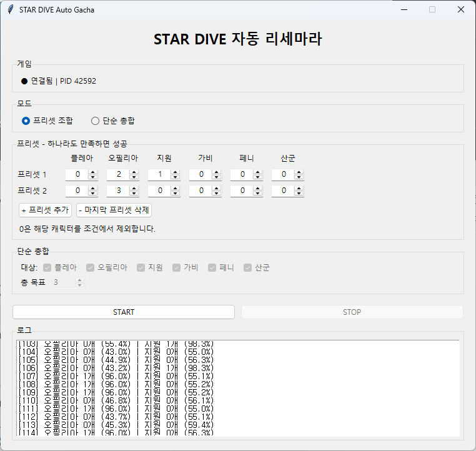Viewport: 476px width, 451px height.
Task: Click the START button
Action: (x=124, y=312)
